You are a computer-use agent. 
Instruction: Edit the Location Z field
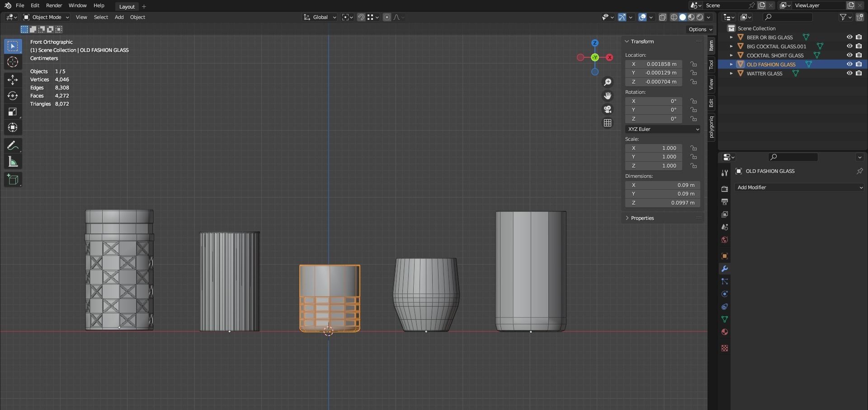pyautogui.click(x=654, y=82)
